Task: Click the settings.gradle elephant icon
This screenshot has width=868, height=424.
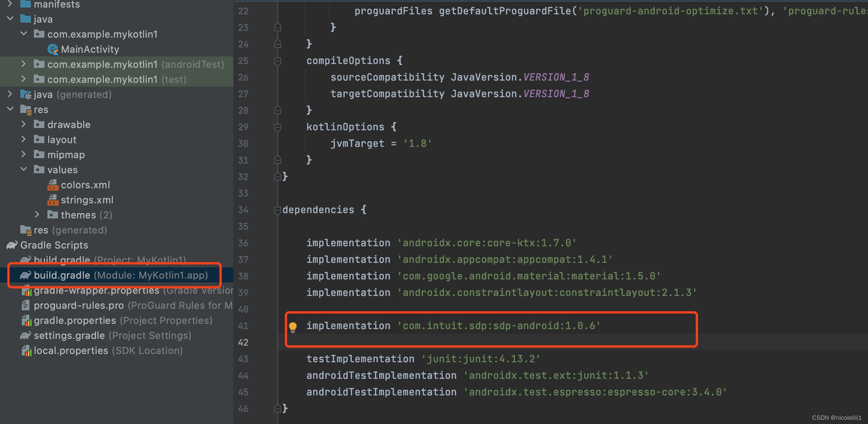Action: click(x=26, y=335)
